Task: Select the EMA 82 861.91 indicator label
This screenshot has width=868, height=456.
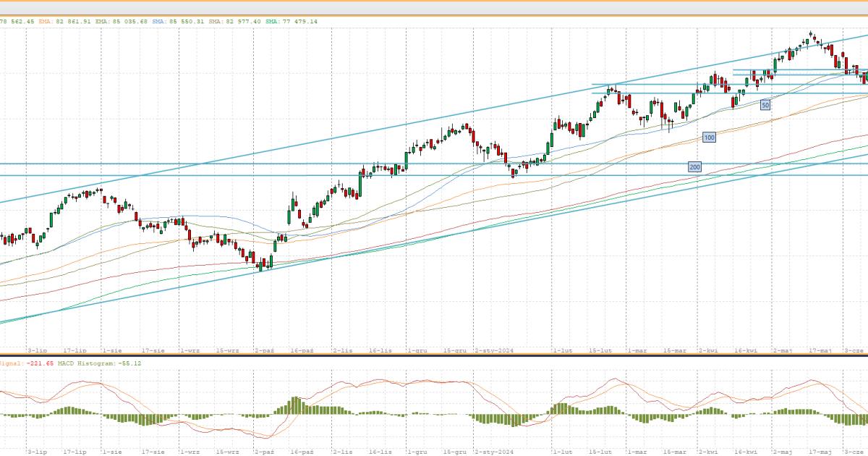Action: tap(65, 22)
